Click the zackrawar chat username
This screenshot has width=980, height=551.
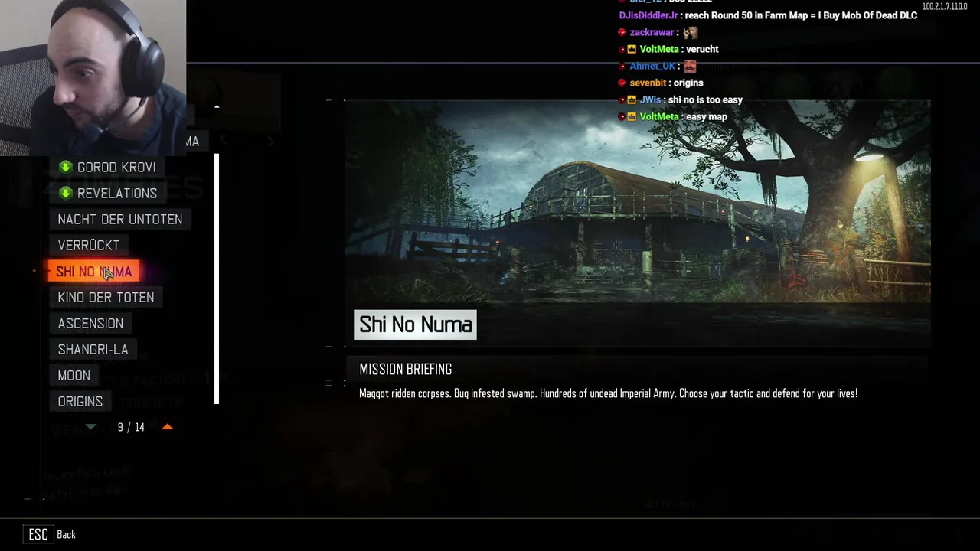[x=652, y=32]
